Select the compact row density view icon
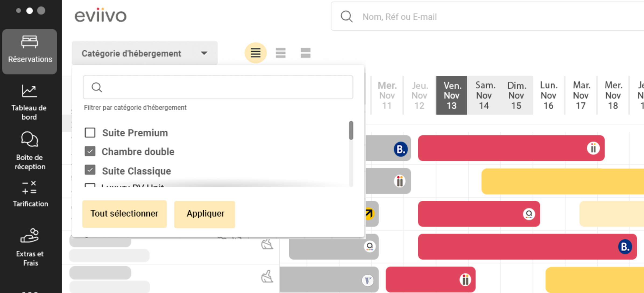Image resolution: width=644 pixels, height=293 pixels. point(255,53)
